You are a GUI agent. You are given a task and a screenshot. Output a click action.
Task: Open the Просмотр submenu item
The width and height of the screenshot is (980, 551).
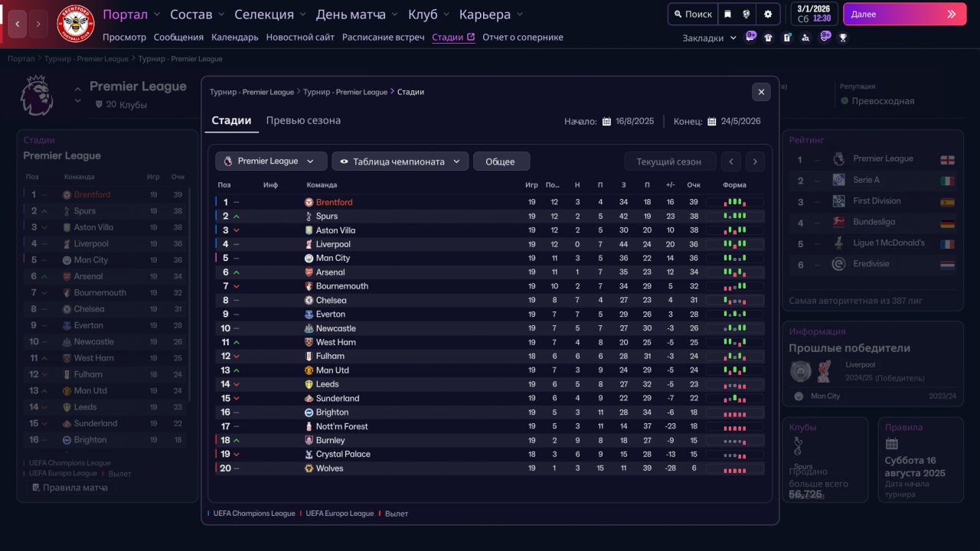click(124, 37)
